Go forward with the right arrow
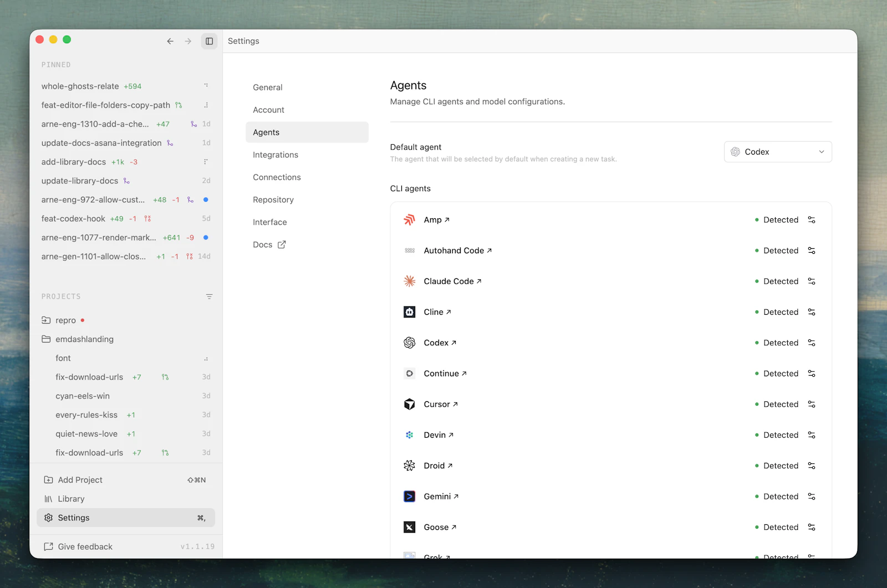Screen dimensions: 887x588 pyautogui.click(x=188, y=41)
